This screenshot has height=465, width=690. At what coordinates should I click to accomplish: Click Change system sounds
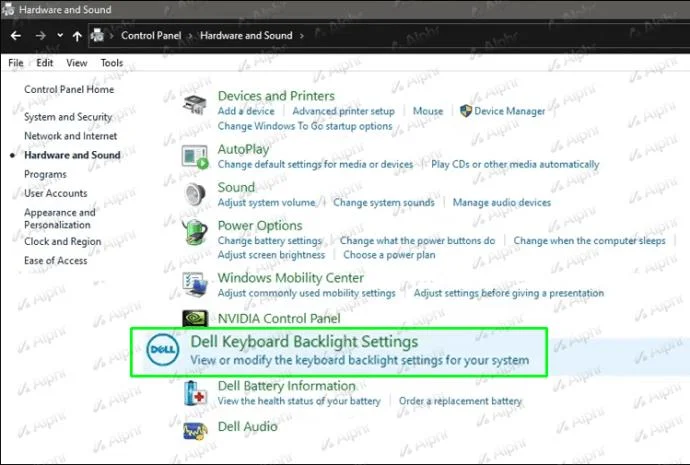point(384,203)
